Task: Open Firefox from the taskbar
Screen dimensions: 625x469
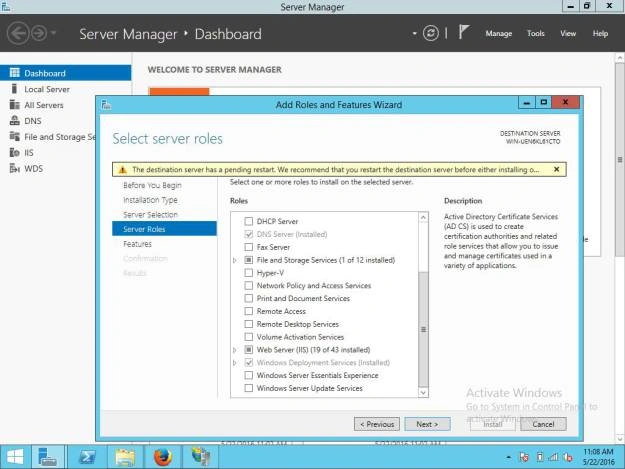Action: click(x=163, y=457)
